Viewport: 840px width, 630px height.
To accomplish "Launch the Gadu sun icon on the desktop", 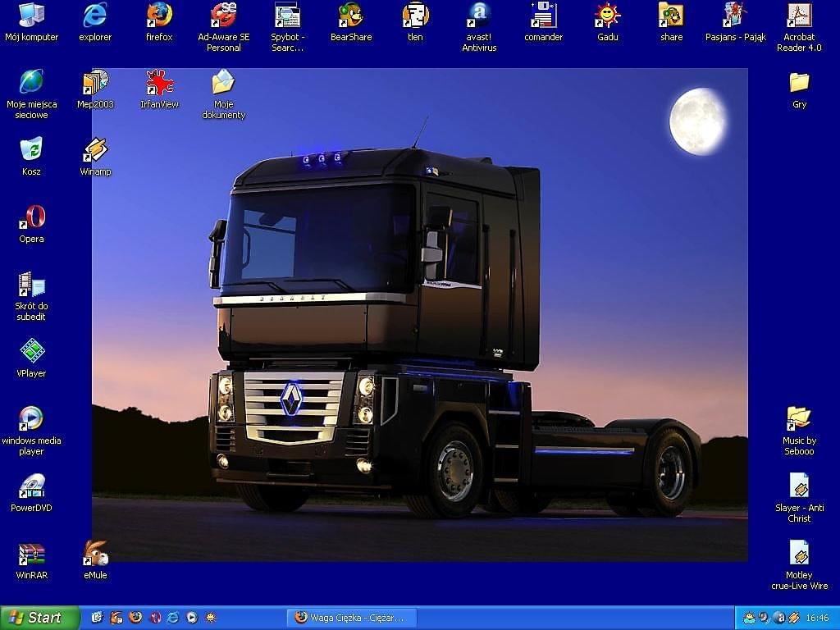I will (x=608, y=22).
